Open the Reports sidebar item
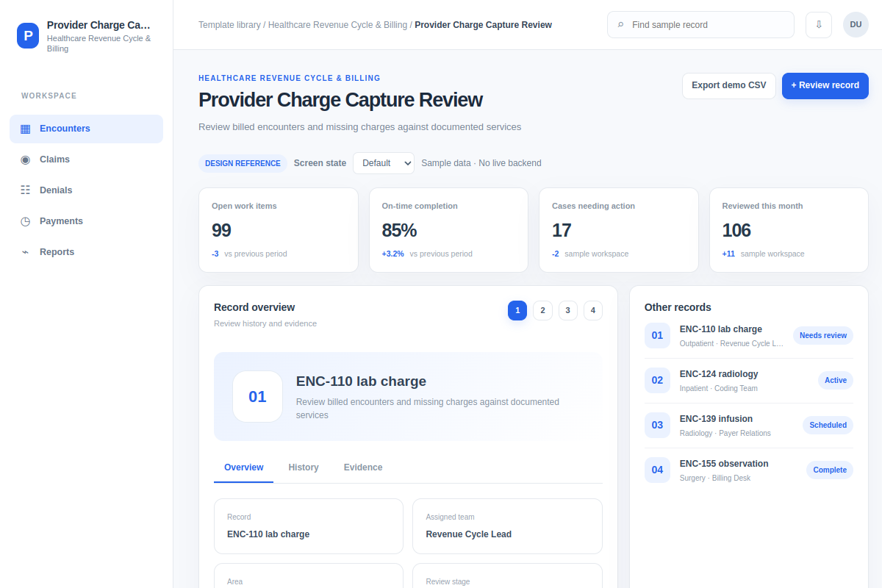 (x=86, y=252)
